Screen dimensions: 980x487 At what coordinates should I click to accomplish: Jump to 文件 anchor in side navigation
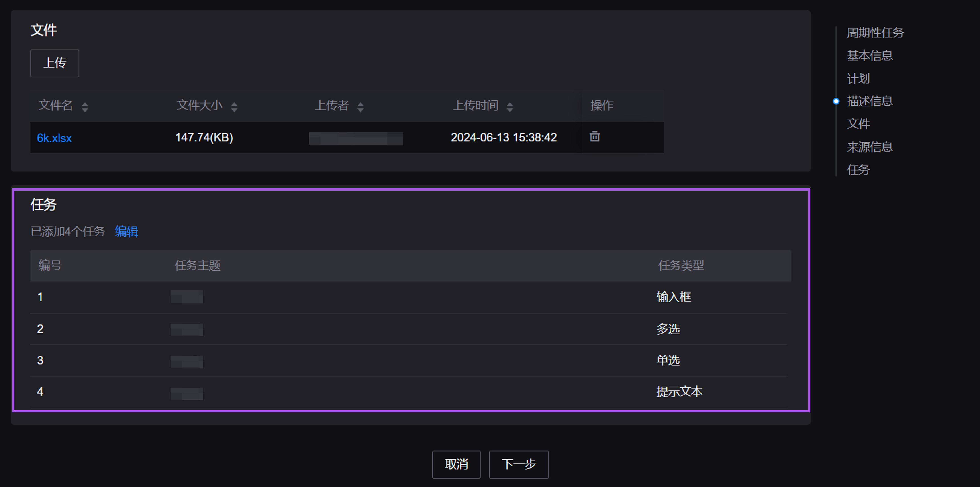(x=858, y=124)
